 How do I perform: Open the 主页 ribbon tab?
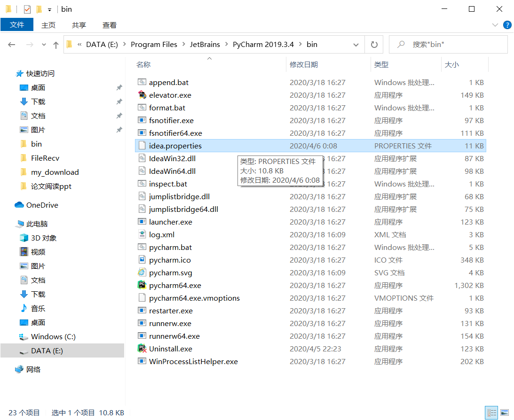(48, 25)
